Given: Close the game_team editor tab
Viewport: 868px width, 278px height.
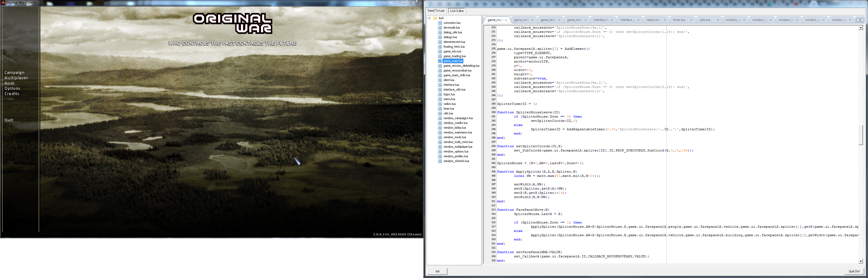Looking at the screenshot, I should coord(559,20).
